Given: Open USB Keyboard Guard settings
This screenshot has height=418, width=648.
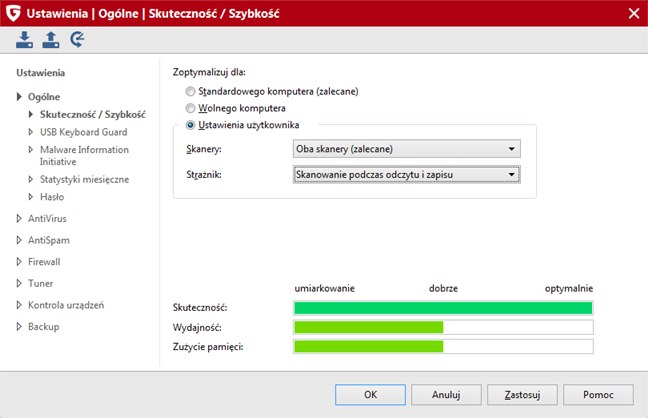Looking at the screenshot, I should pyautogui.click(x=83, y=132).
